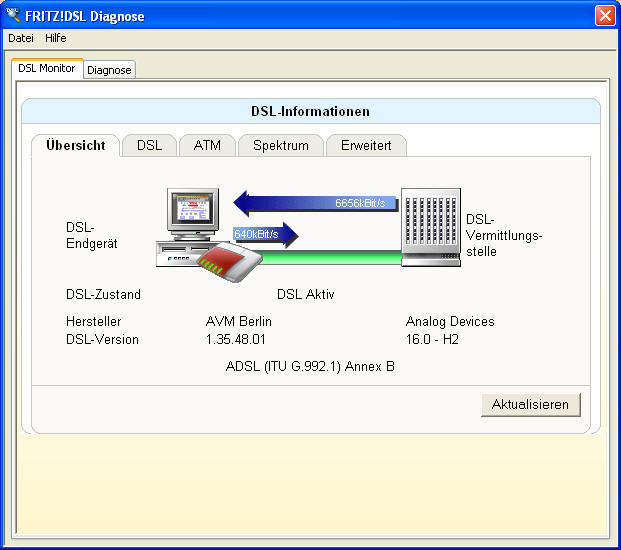
Task: Click the Hersteller label
Action: click(93, 321)
